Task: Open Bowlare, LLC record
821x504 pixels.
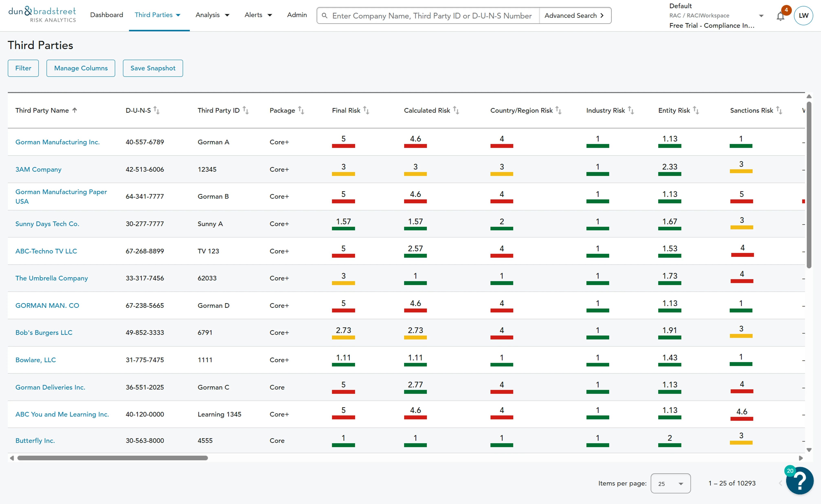Action: click(x=36, y=360)
